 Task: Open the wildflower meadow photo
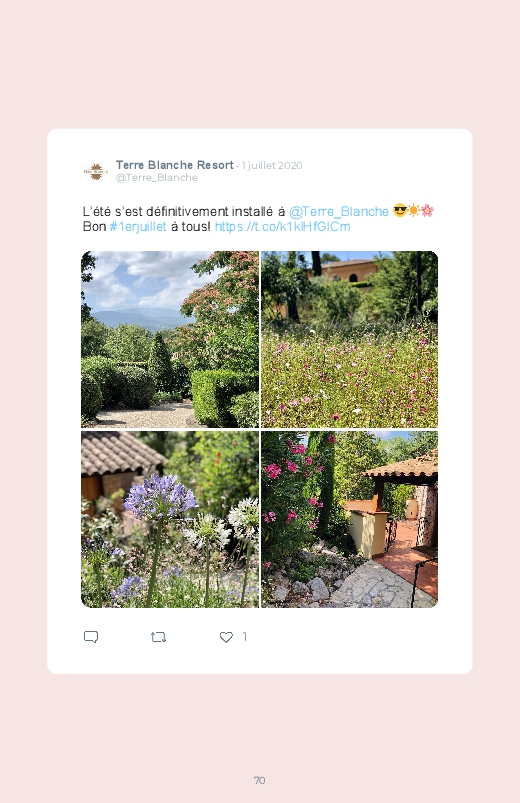[x=349, y=339]
